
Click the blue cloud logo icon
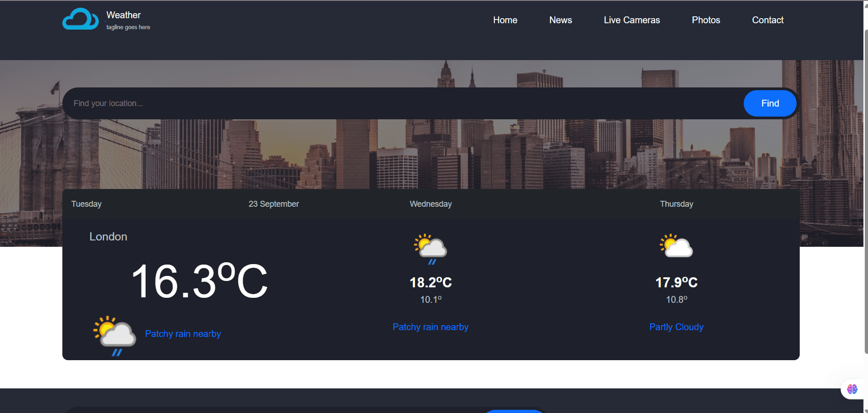80,19
